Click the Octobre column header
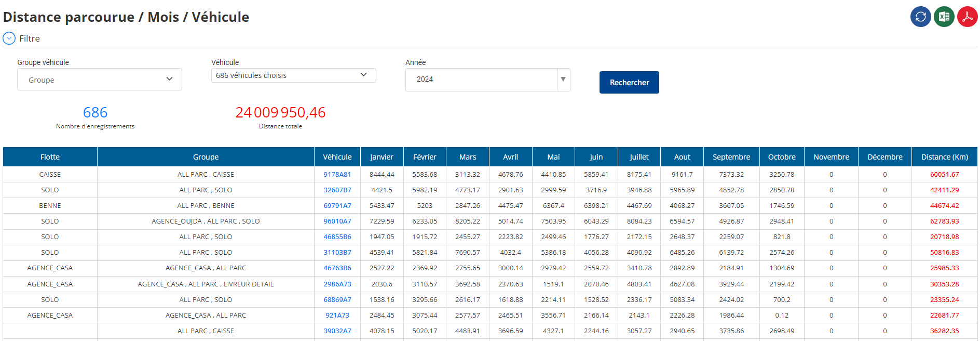This screenshot has height=341, width=980. click(x=782, y=157)
